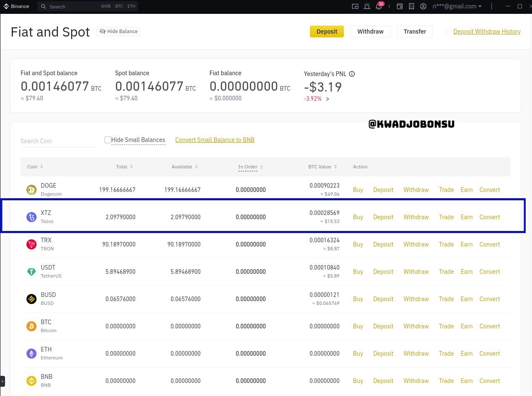Image resolution: width=532 pixels, height=396 pixels.
Task: Click Earn in the TRX row
Action: point(466,244)
